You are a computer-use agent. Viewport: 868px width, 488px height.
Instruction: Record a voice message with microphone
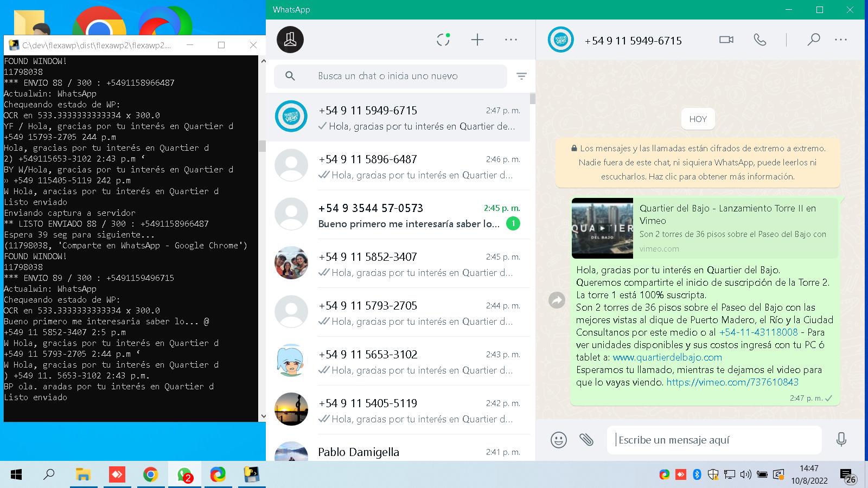(841, 439)
